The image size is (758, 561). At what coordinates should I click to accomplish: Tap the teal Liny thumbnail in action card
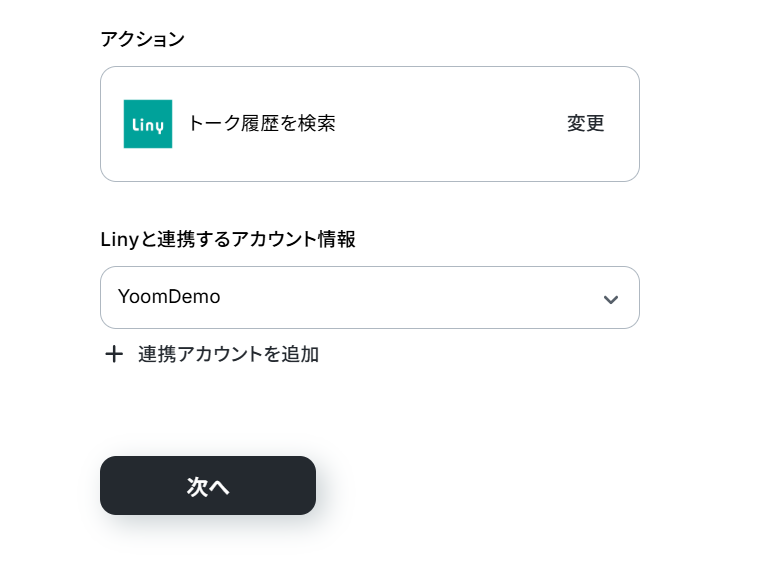148,124
